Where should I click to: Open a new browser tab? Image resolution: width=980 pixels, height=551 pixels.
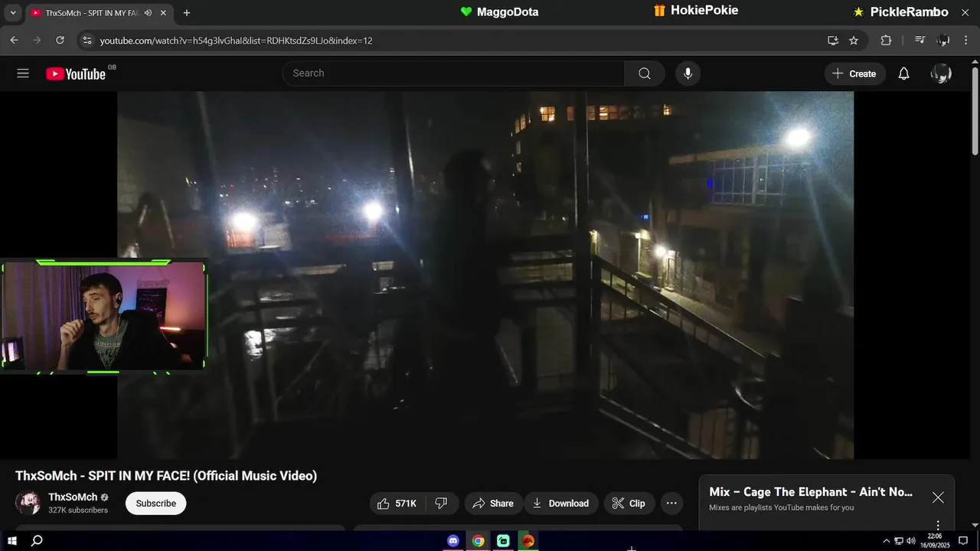point(186,13)
